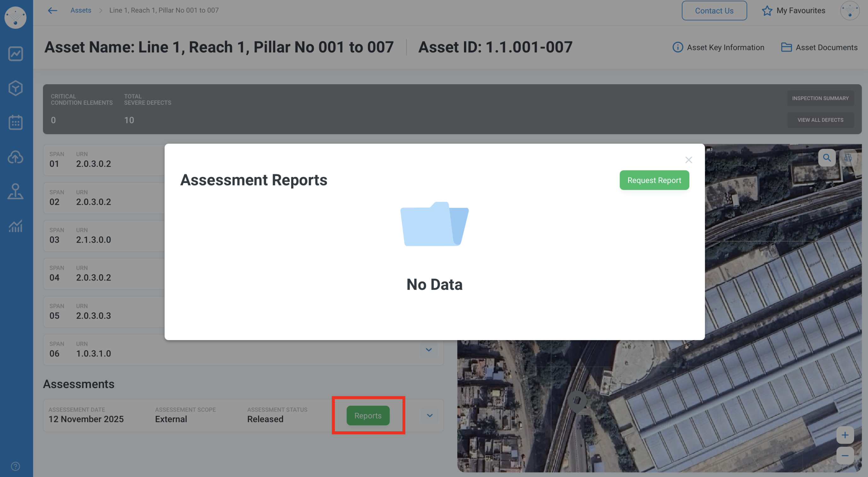868x477 pixels.
Task: Click the Inspection Summary button
Action: 820,98
